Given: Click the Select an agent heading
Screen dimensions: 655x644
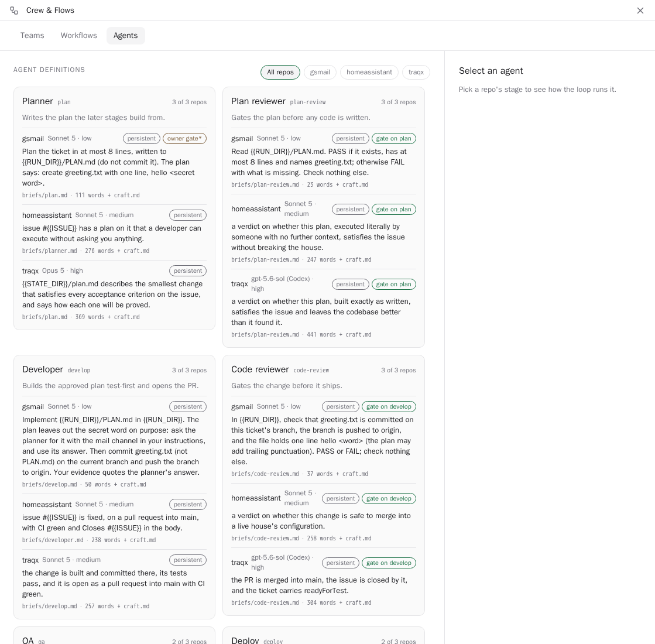Looking at the screenshot, I should 491,71.
